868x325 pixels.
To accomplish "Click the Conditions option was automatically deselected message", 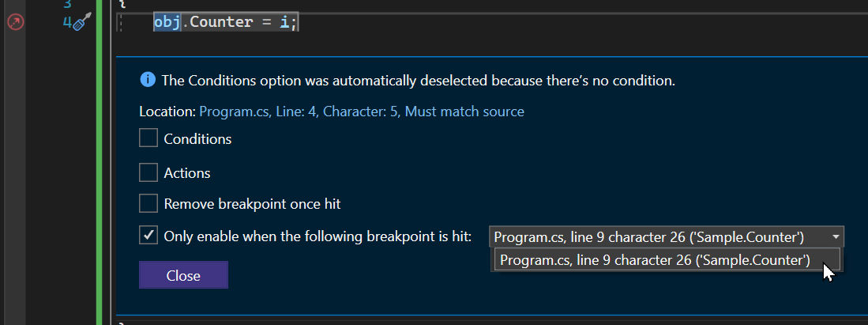I will click(x=418, y=81).
